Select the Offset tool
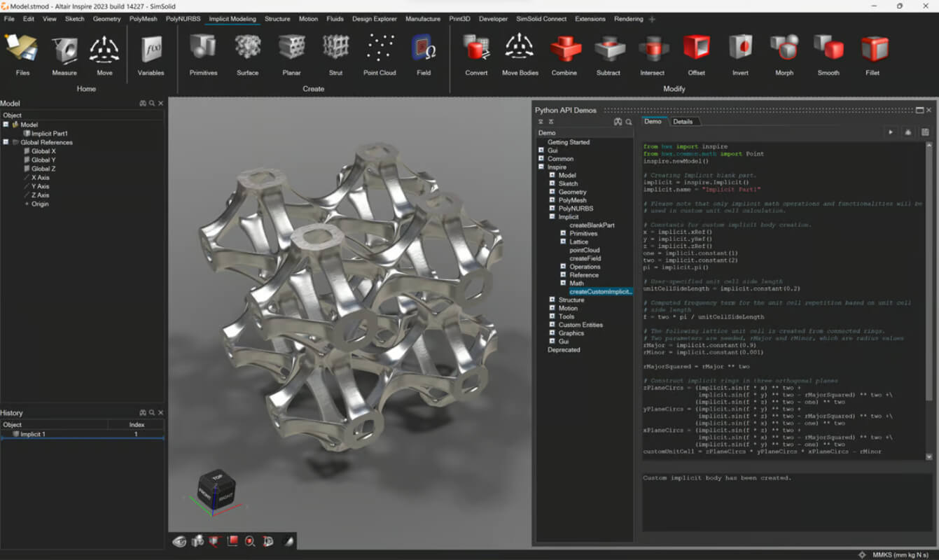939x560 pixels. [x=696, y=55]
